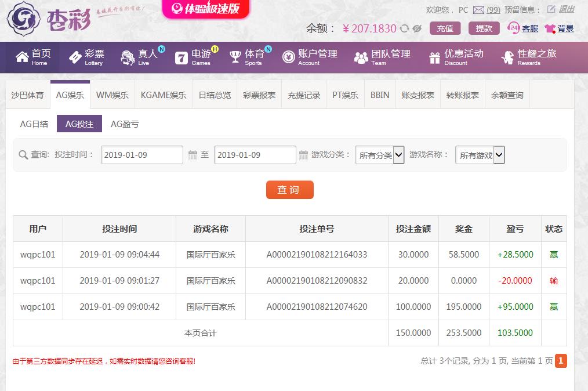Viewport: 588px width, 391px height.
Task: Switch to 彩票报表 tab
Action: pos(260,95)
